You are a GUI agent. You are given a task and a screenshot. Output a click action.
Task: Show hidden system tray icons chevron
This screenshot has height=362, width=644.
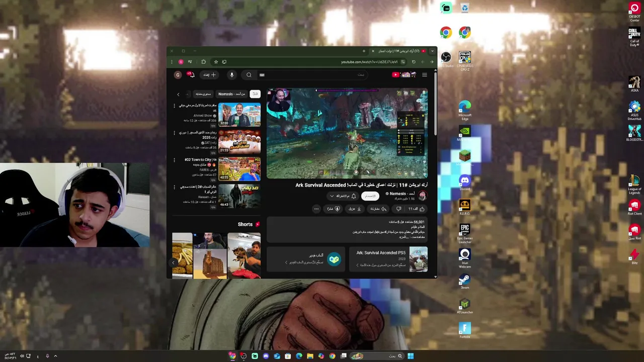coord(55,356)
